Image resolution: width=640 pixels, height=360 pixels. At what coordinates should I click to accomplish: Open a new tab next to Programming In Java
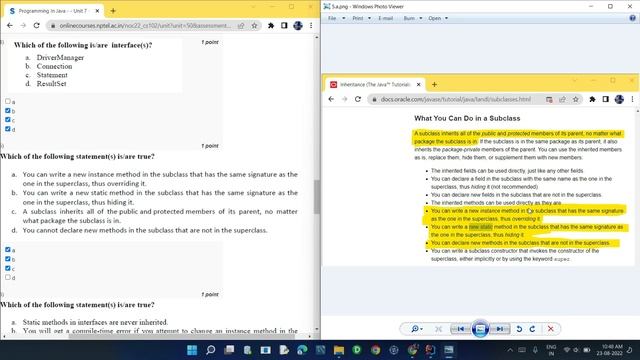tap(113, 11)
